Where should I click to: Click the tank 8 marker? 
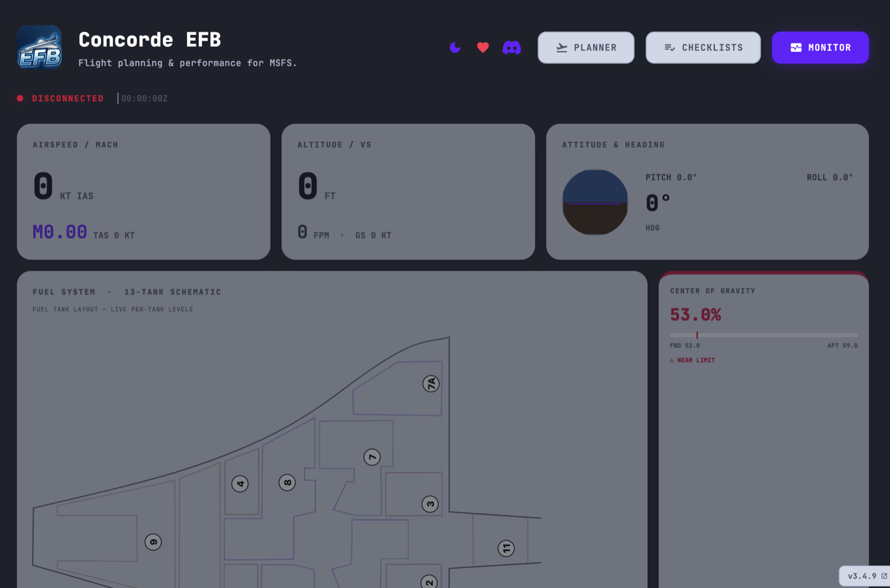click(x=287, y=482)
